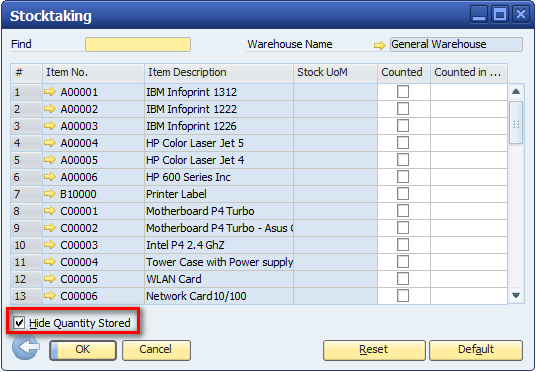
Task: Click into the yellow Find field
Action: click(x=138, y=44)
